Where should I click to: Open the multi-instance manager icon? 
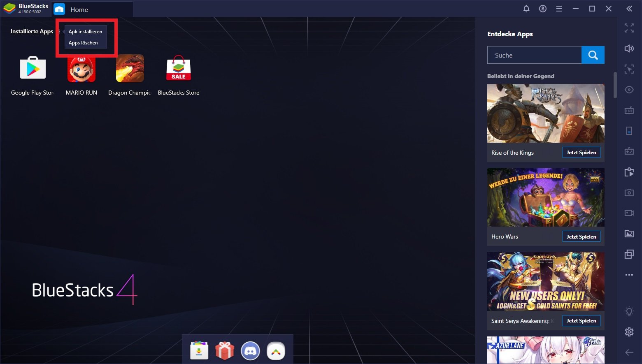(629, 254)
